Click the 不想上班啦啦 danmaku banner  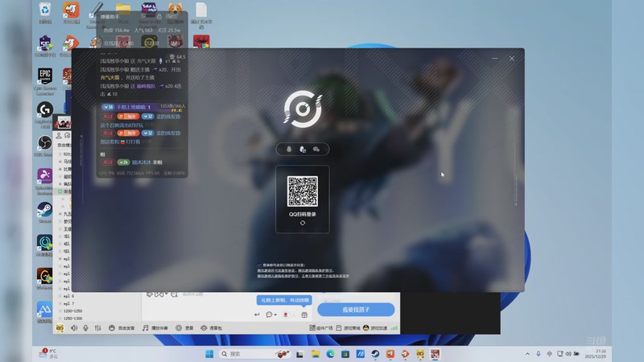click(143, 107)
